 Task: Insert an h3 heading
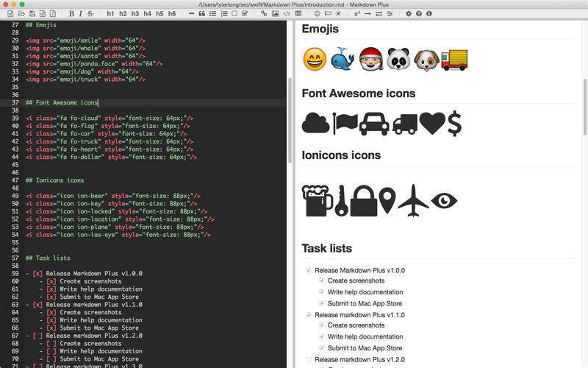tap(135, 13)
